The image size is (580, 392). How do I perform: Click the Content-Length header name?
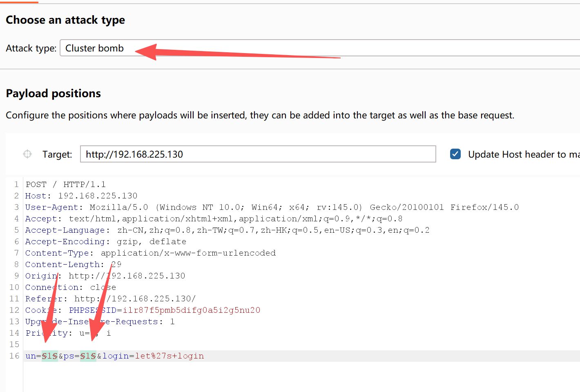point(62,265)
